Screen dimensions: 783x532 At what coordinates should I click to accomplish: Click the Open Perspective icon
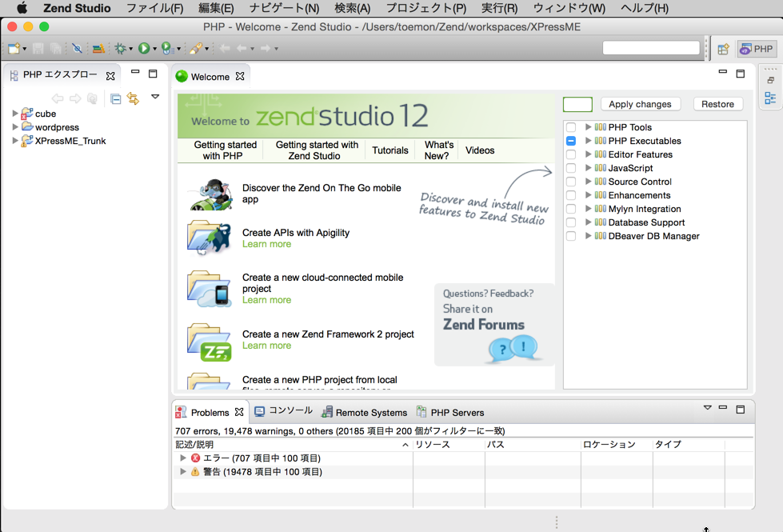point(723,49)
